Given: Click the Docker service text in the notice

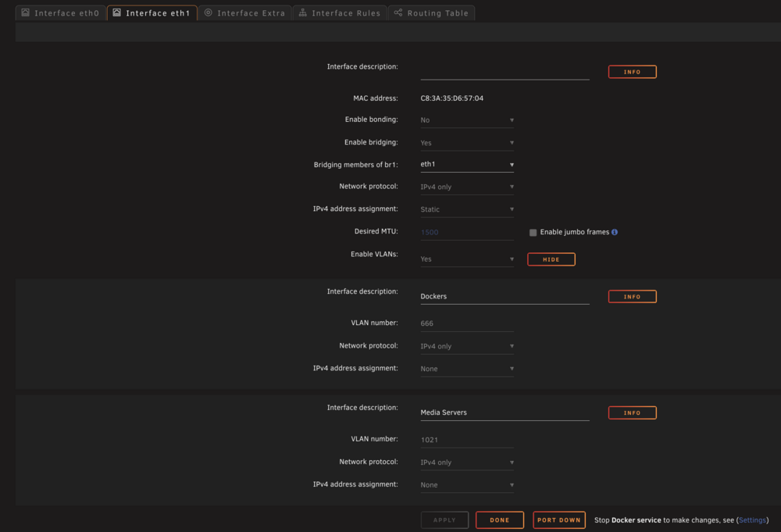Looking at the screenshot, I should click(636, 520).
